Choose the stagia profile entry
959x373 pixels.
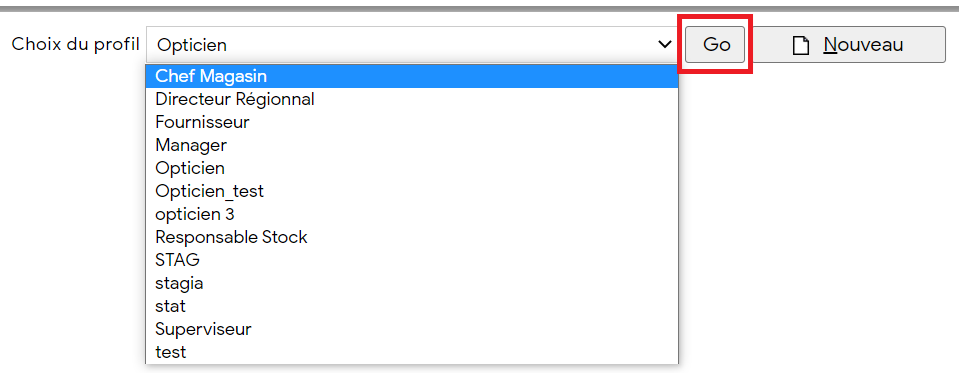click(412, 284)
